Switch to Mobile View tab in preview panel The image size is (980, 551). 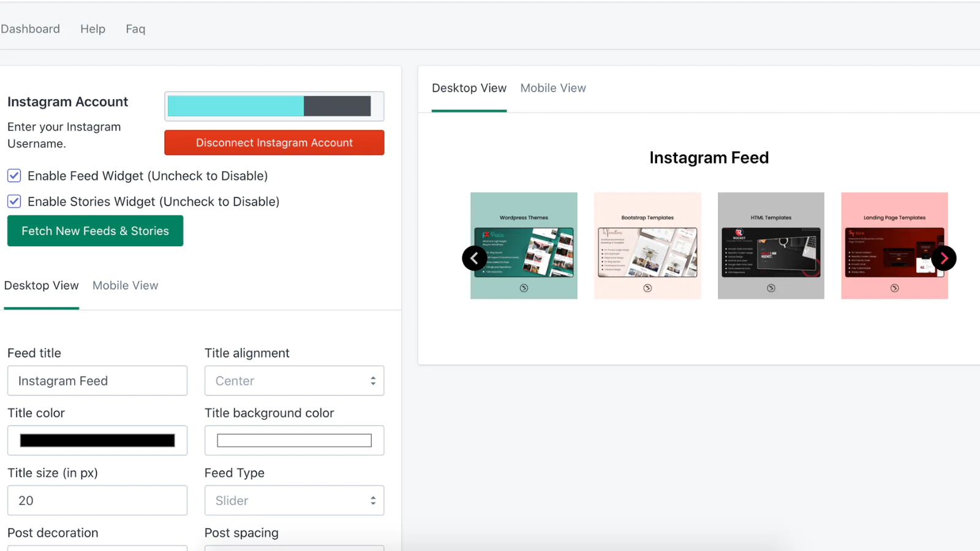tap(552, 88)
